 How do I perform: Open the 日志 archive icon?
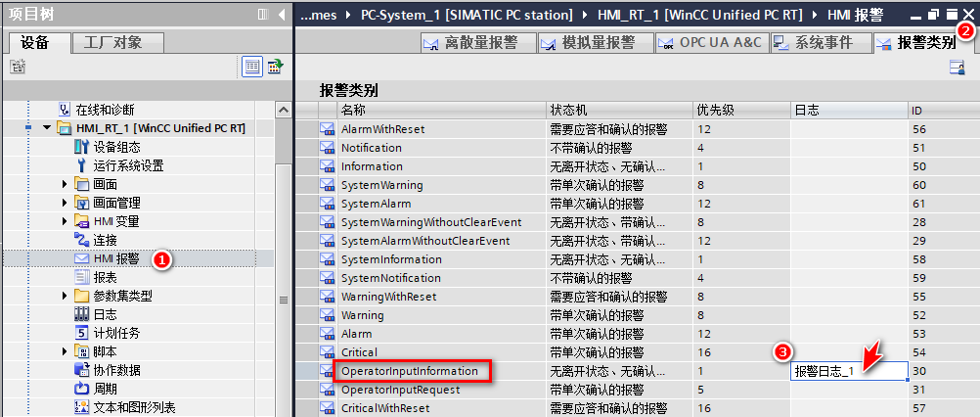click(82, 314)
